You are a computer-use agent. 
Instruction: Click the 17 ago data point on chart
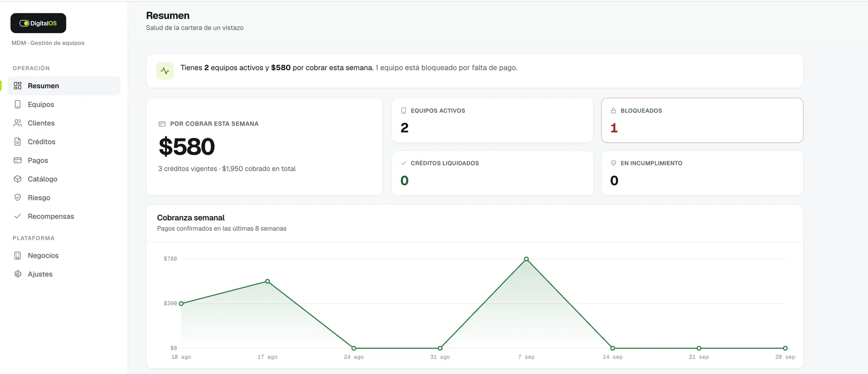coord(268,281)
